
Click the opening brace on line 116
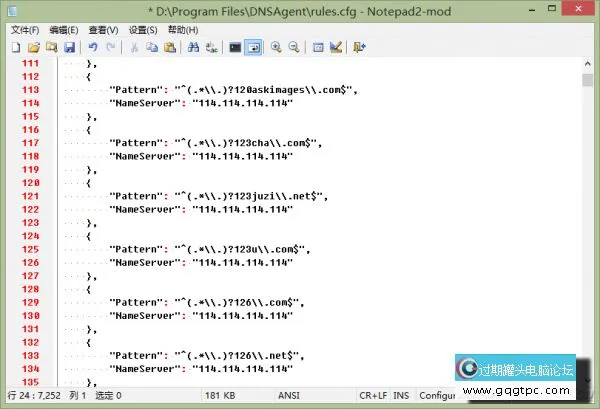click(x=89, y=130)
